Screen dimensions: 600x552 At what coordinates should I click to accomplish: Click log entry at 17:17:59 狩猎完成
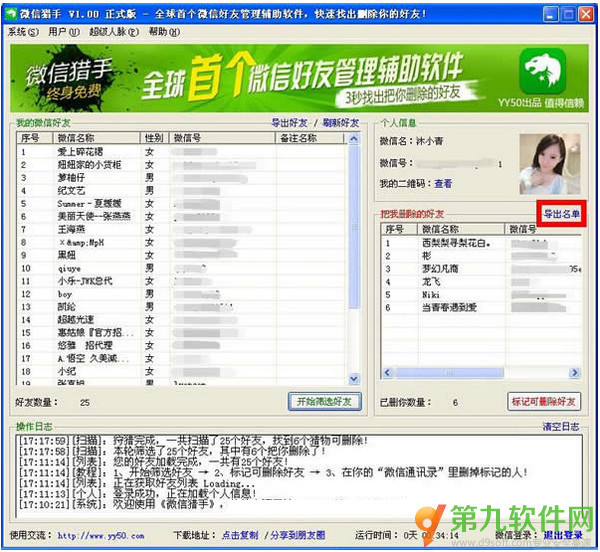pyautogui.click(x=193, y=441)
